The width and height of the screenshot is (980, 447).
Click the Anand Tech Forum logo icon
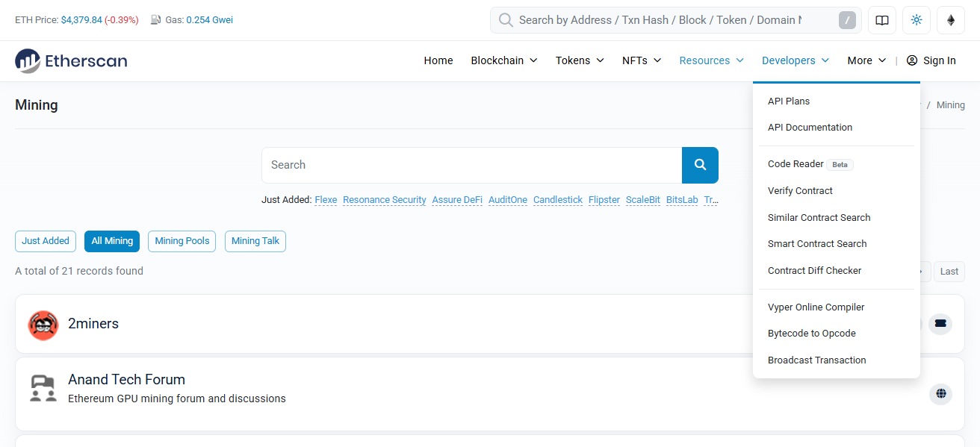[43, 389]
